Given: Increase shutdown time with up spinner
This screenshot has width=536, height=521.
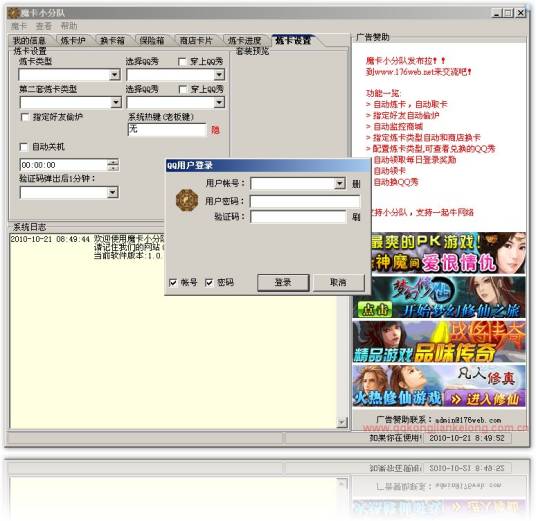Looking at the screenshot, I should pos(113,162).
